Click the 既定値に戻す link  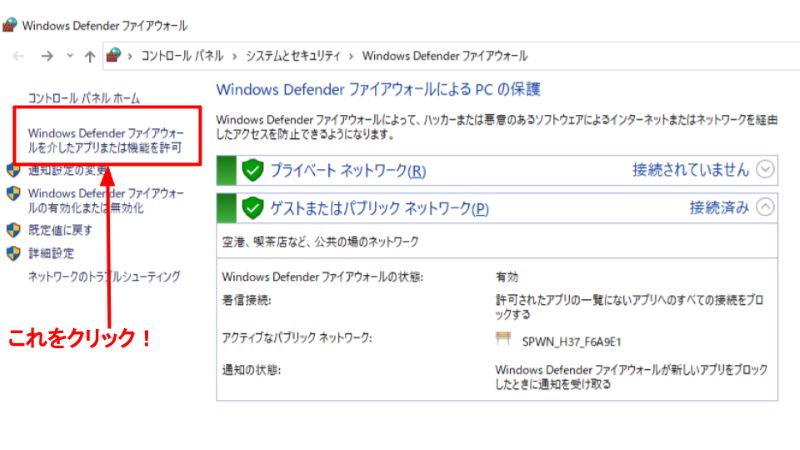pyautogui.click(x=60, y=230)
